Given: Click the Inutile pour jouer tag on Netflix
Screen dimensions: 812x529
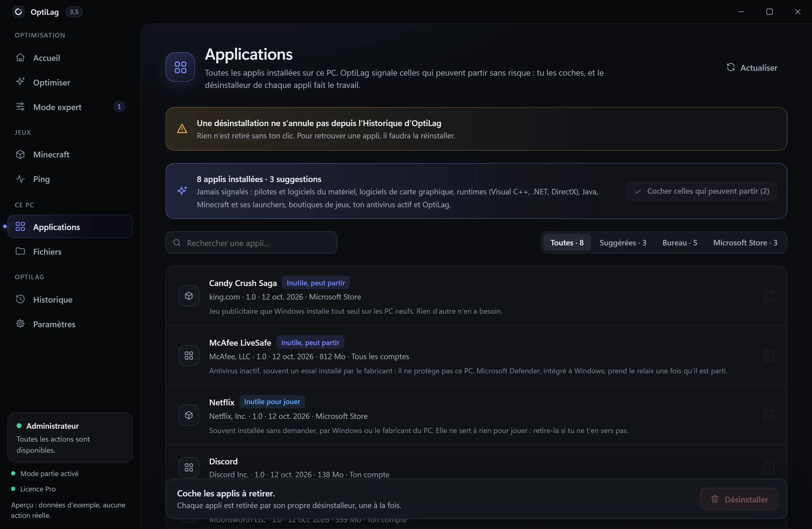Looking at the screenshot, I should (x=272, y=401).
